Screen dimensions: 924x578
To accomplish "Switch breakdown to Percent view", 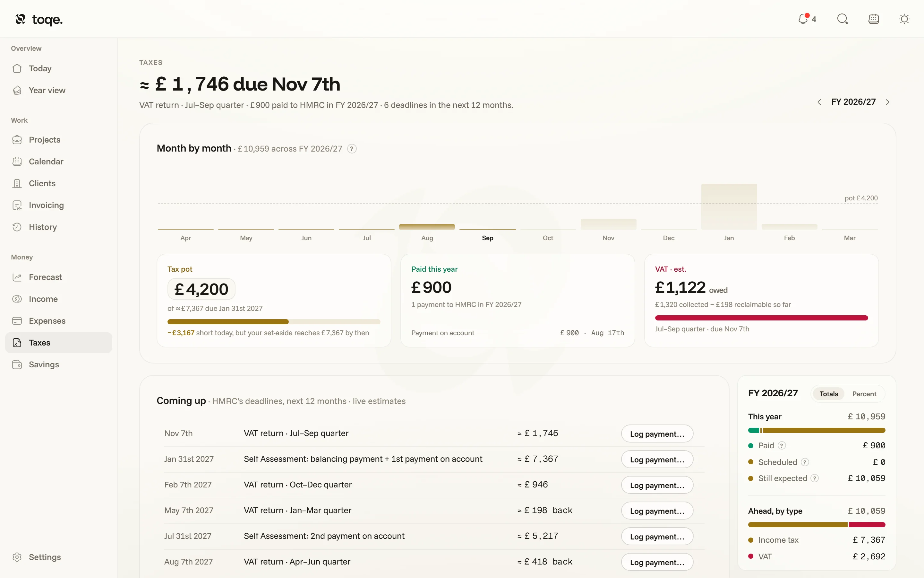I will coord(864,394).
